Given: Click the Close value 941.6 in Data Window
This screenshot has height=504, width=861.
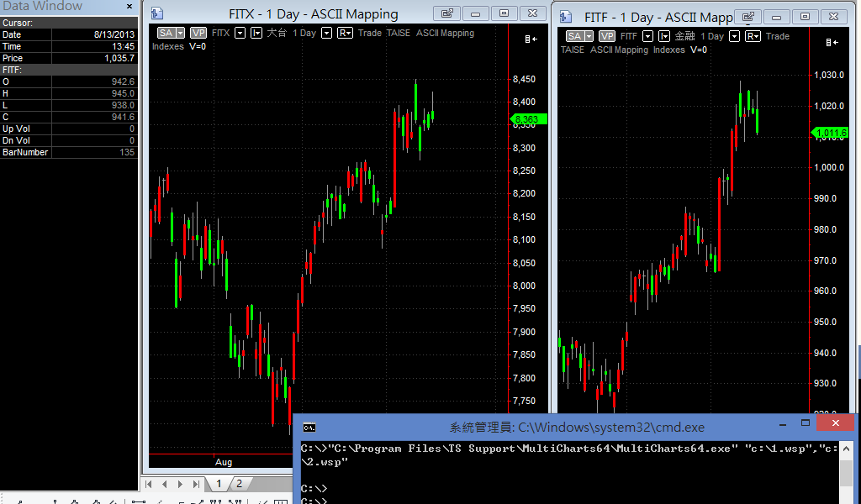Looking at the screenshot, I should 123,117.
